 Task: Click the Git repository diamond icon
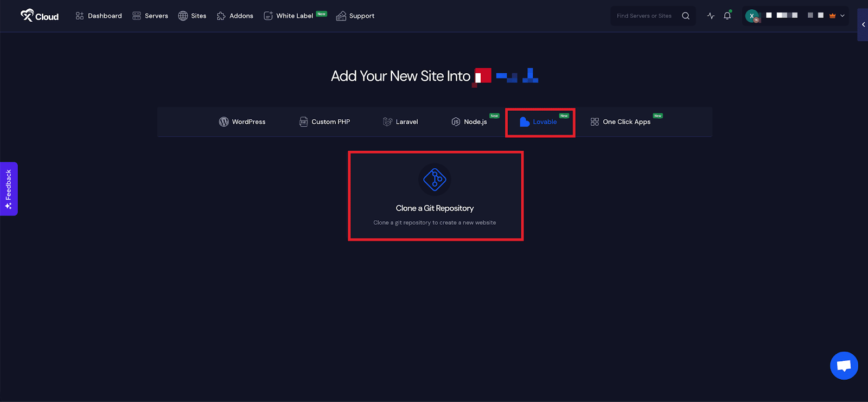point(435,180)
